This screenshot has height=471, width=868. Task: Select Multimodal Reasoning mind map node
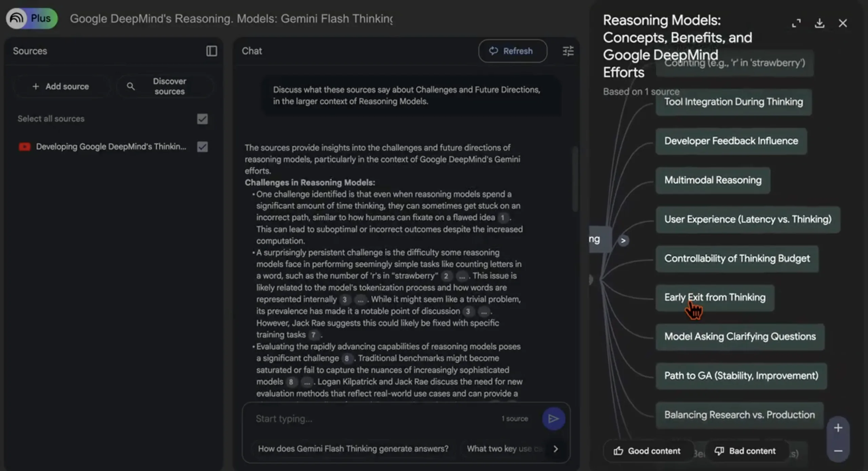tap(713, 180)
